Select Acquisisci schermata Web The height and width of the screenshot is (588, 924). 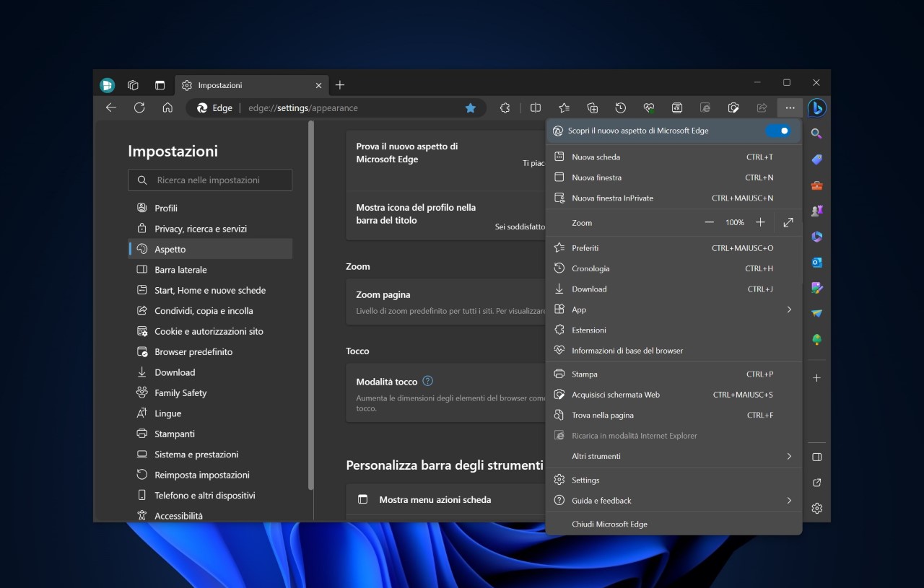674,395
